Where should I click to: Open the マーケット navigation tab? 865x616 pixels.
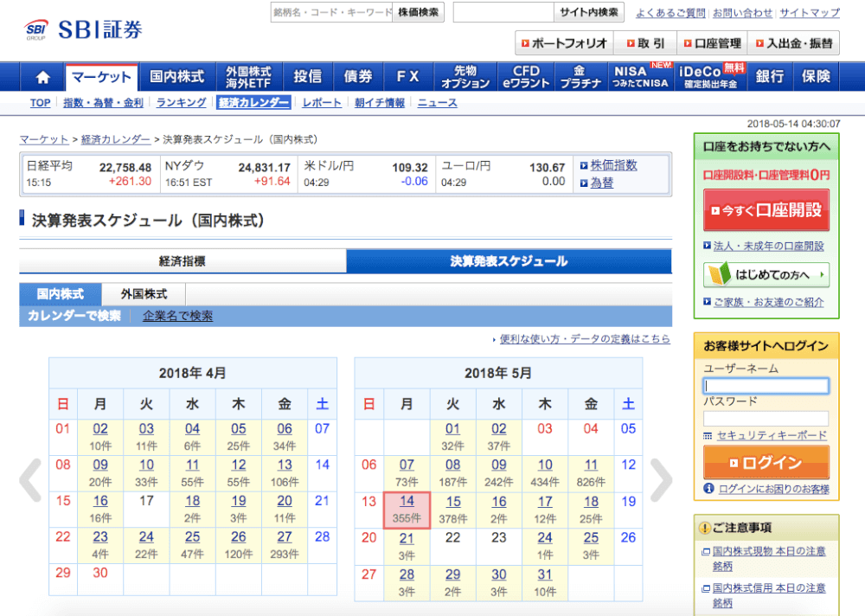click(x=101, y=77)
